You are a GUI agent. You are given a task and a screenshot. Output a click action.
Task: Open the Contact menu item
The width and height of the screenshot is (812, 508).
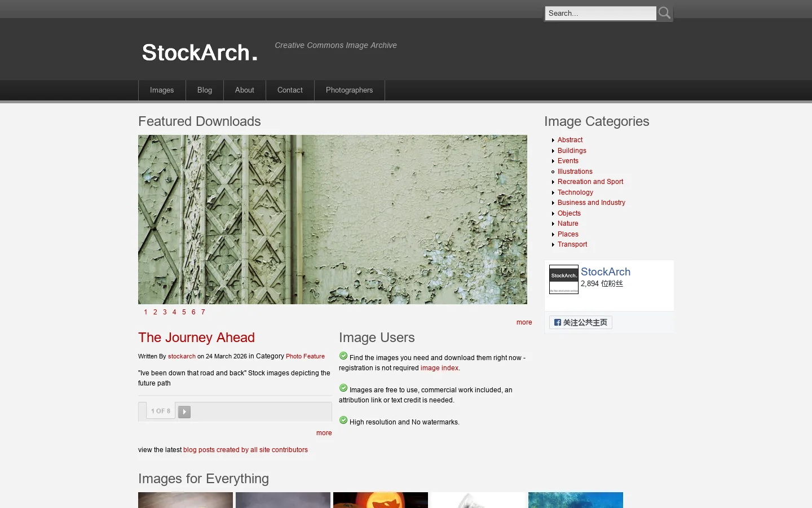pyautogui.click(x=290, y=90)
